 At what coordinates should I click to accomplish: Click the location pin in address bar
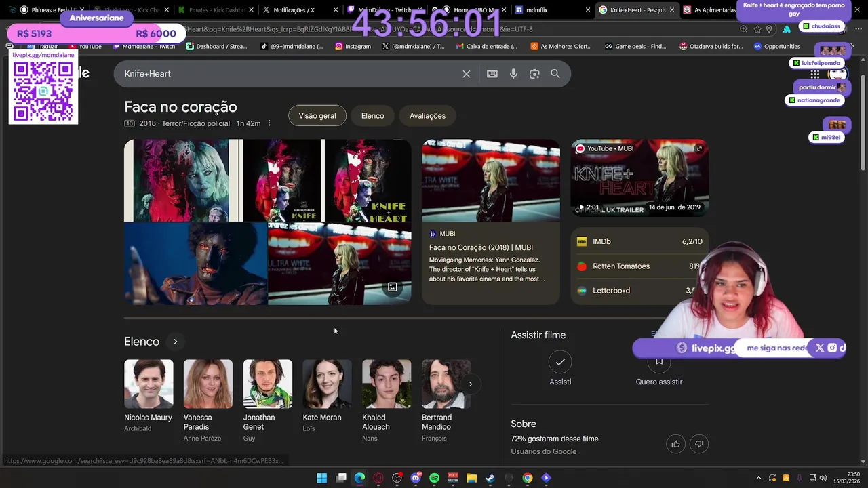[769, 29]
